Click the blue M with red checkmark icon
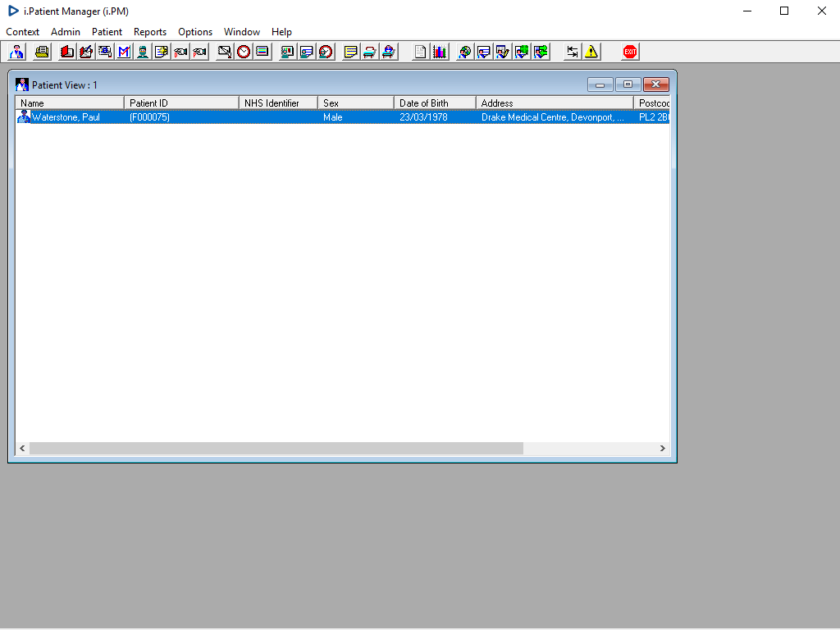Viewport: 840px width, 630px height. (124, 52)
